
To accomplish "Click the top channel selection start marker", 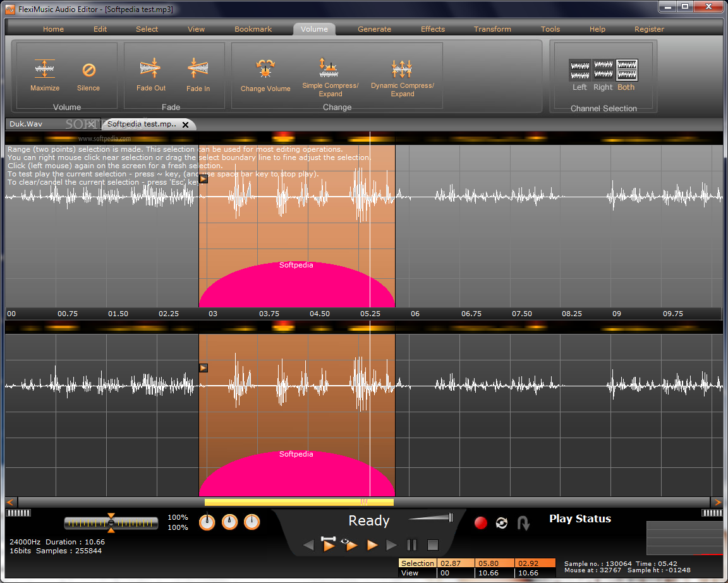I will pos(203,179).
